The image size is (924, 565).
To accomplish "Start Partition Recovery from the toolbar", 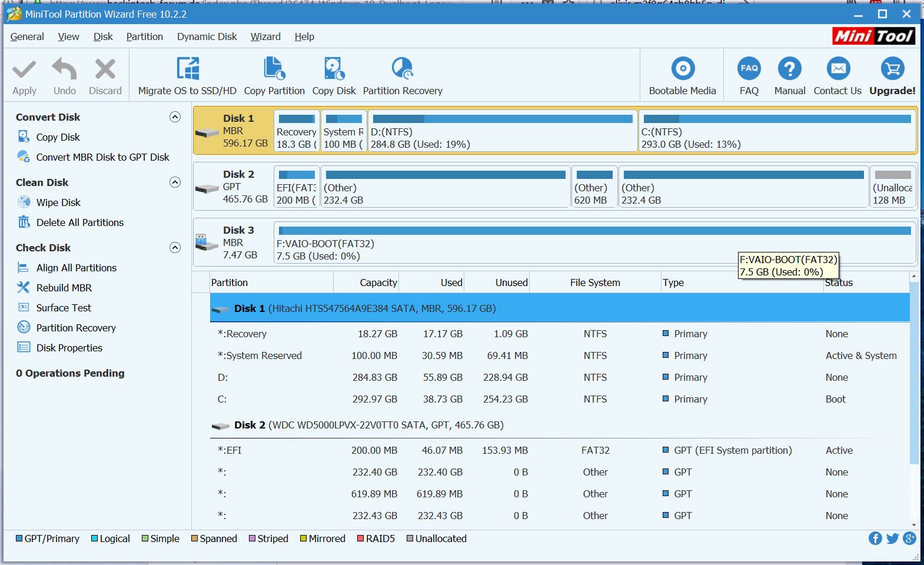I will tap(403, 69).
